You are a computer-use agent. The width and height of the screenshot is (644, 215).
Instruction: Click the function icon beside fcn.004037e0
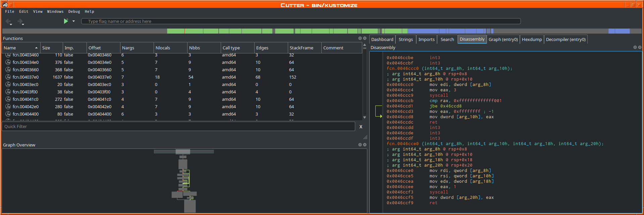point(8,77)
